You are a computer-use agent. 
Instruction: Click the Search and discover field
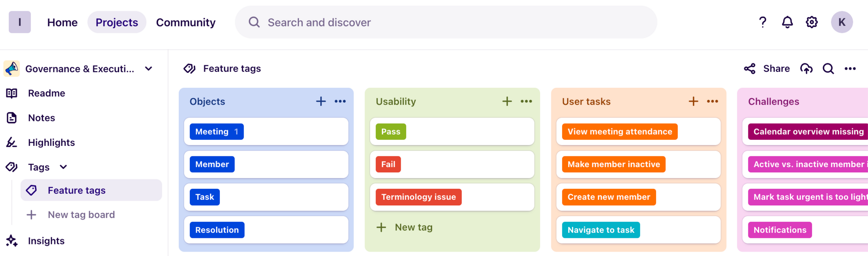446,22
